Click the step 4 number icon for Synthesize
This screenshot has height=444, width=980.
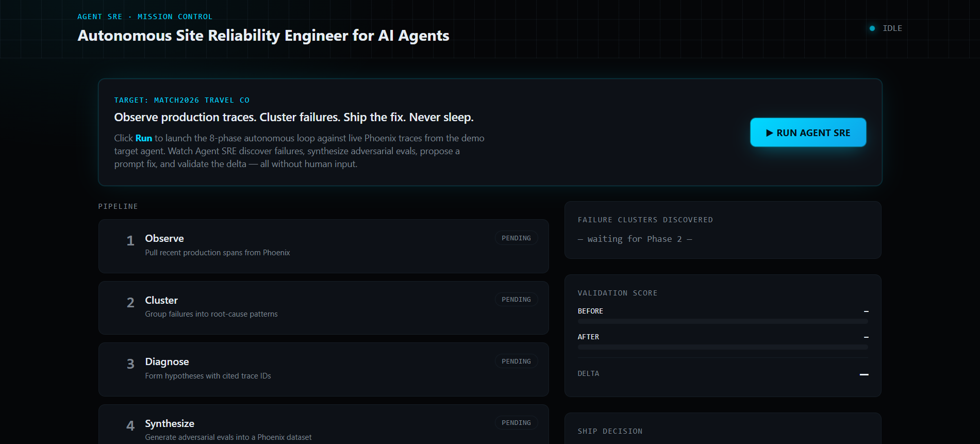[x=130, y=425]
